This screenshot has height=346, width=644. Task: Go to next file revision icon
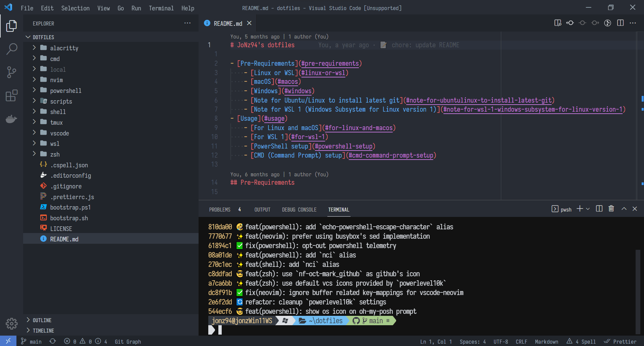pos(595,23)
